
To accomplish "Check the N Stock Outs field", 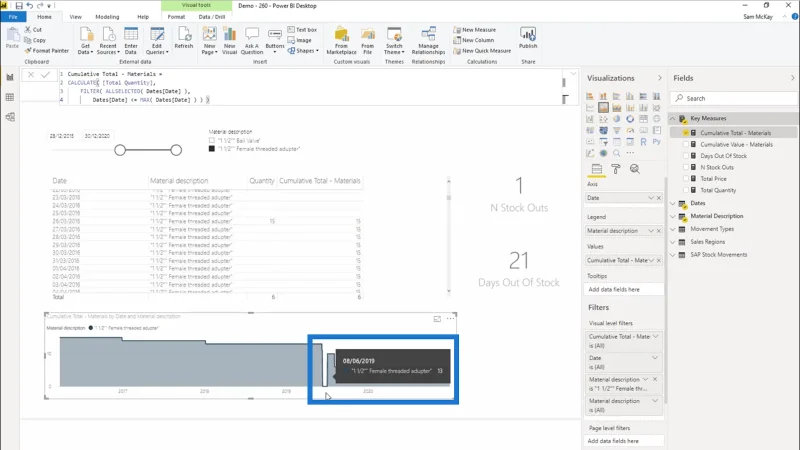I will point(686,167).
